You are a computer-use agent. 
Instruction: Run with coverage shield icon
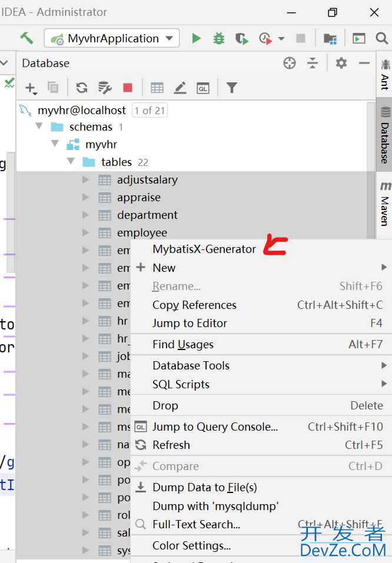(242, 38)
